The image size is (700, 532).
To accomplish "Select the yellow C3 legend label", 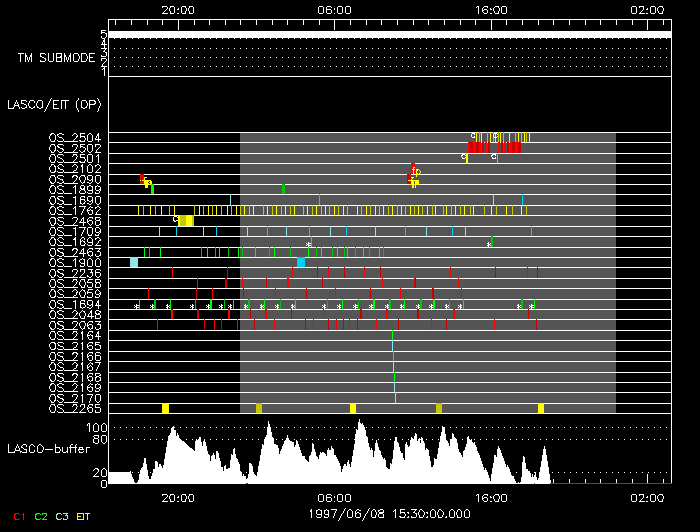I will (x=63, y=516).
